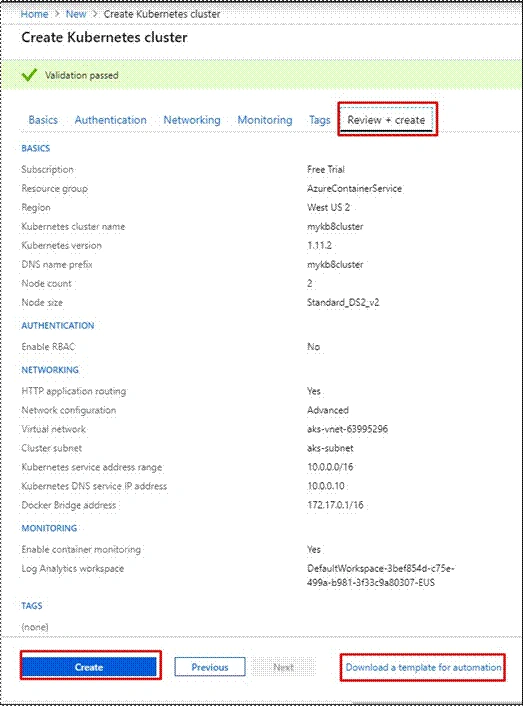Click the Advanced network configuration value
This screenshot has height=713, width=529.
[x=328, y=410]
